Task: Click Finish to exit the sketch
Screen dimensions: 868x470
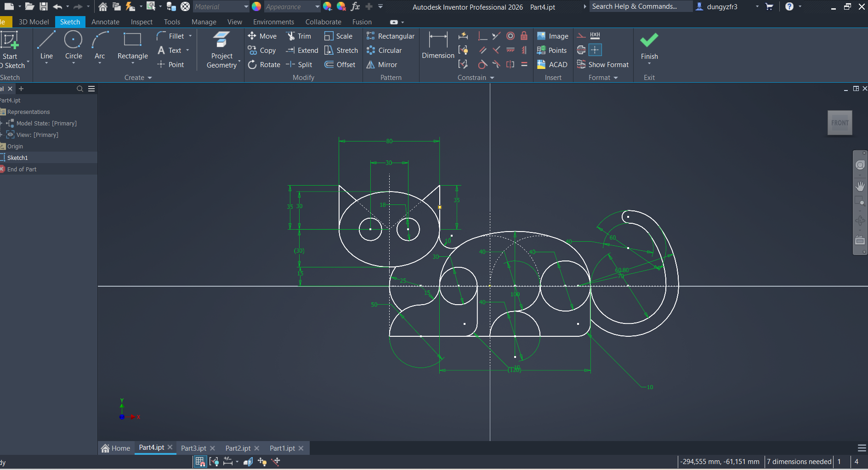Action: [649, 46]
